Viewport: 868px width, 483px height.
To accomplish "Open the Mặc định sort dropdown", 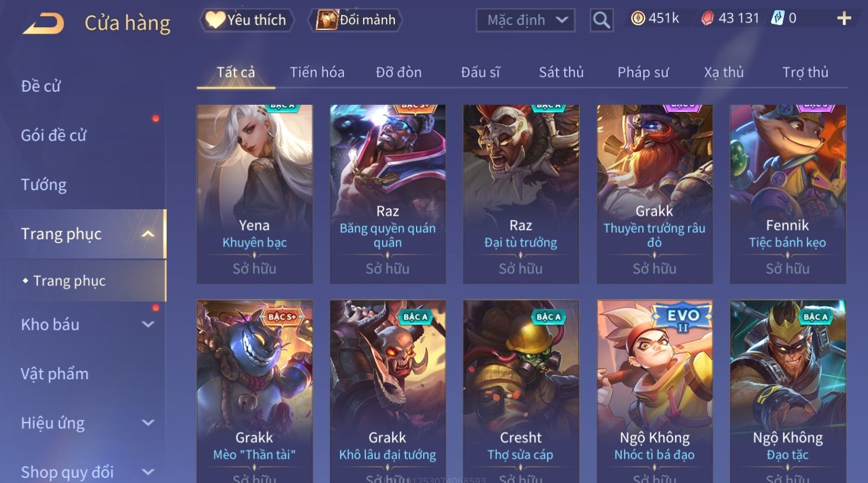I will click(x=525, y=20).
